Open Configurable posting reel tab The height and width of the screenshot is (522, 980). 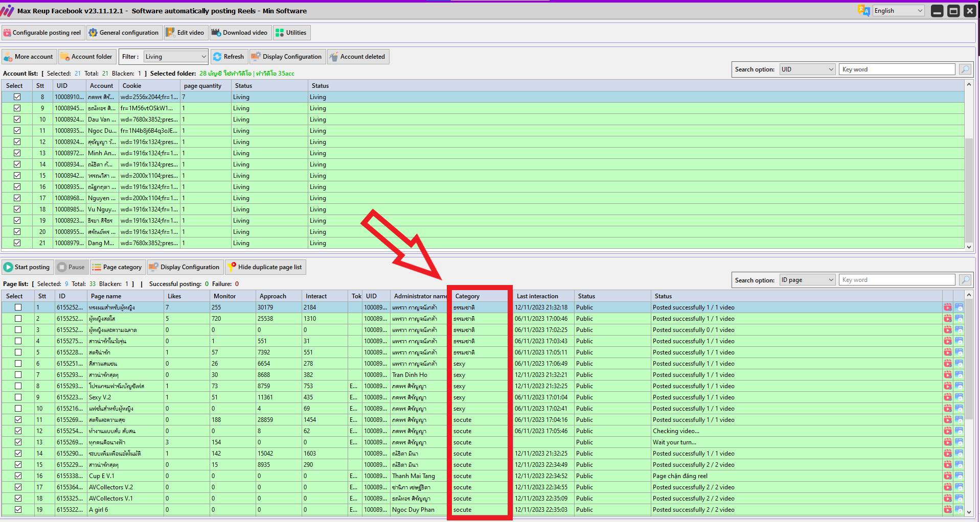coord(42,33)
